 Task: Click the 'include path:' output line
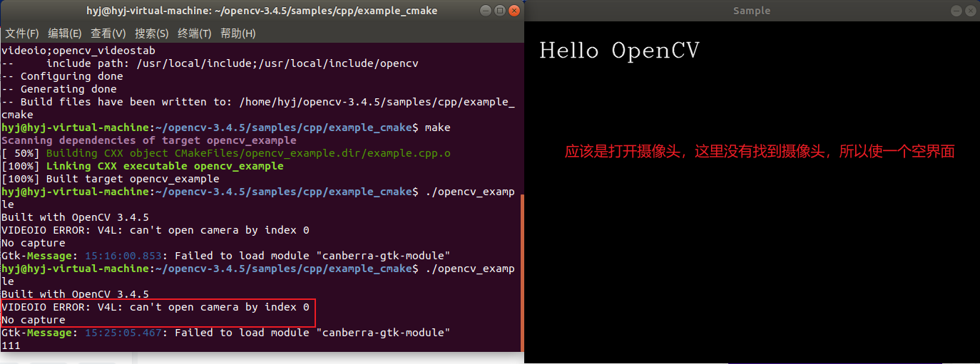[210, 63]
